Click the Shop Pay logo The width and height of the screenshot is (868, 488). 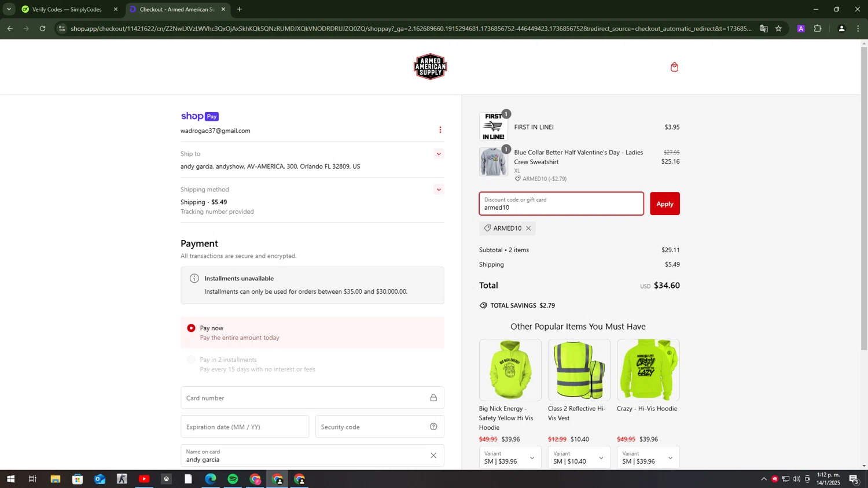(200, 116)
